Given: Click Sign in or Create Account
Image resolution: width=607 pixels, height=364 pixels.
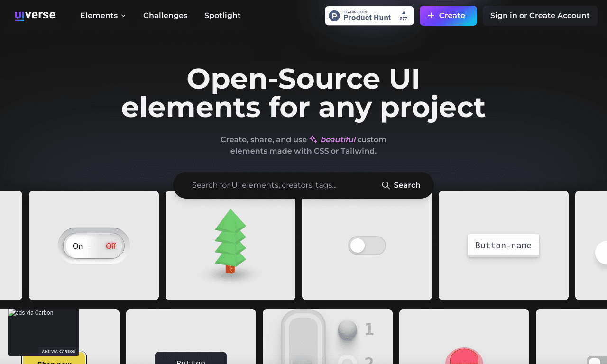Looking at the screenshot, I should (540, 16).
